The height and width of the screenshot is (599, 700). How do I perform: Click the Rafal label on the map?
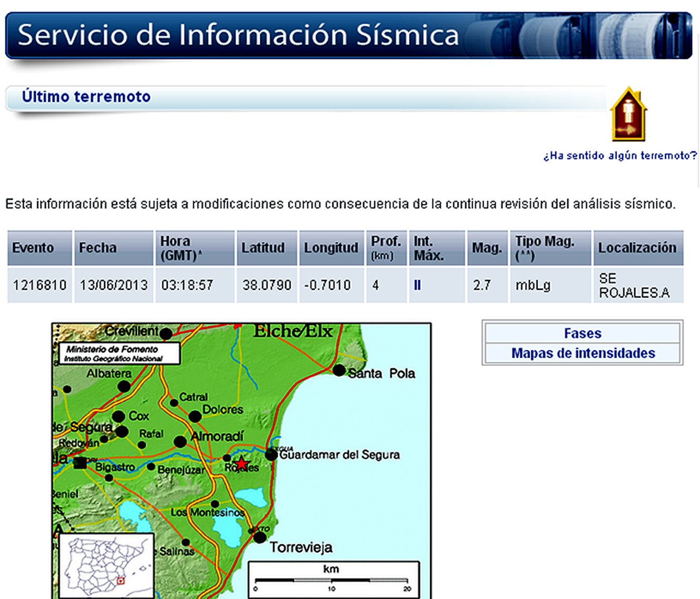pyautogui.click(x=151, y=434)
